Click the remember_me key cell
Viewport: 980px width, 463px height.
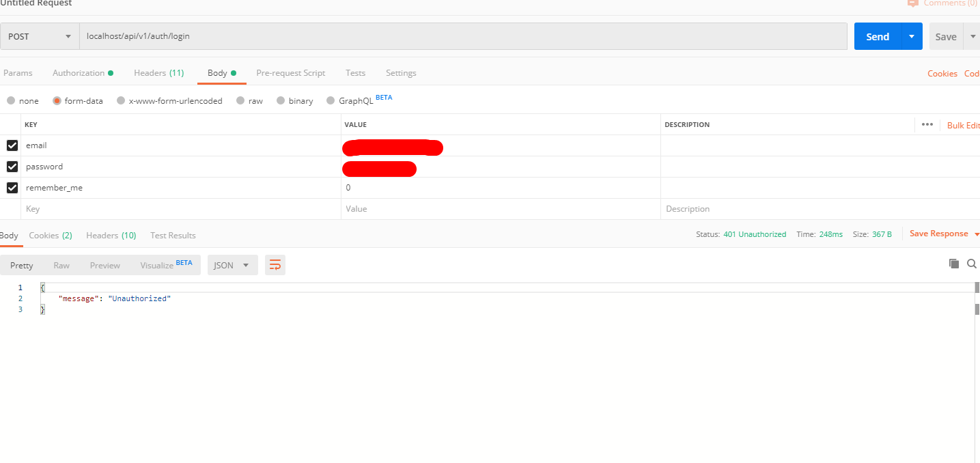(x=182, y=188)
